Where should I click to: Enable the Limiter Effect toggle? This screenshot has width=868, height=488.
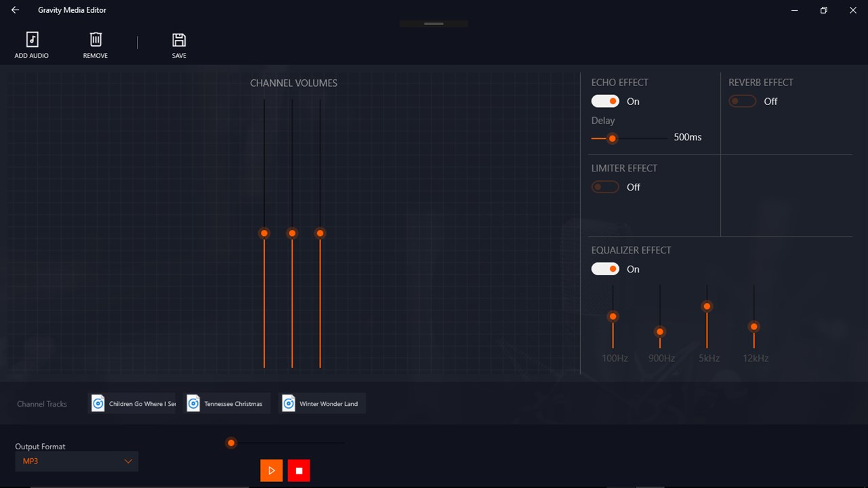[605, 187]
